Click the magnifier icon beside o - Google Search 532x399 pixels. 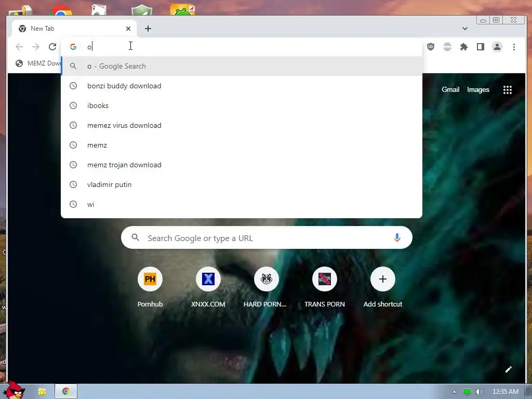pyautogui.click(x=73, y=66)
